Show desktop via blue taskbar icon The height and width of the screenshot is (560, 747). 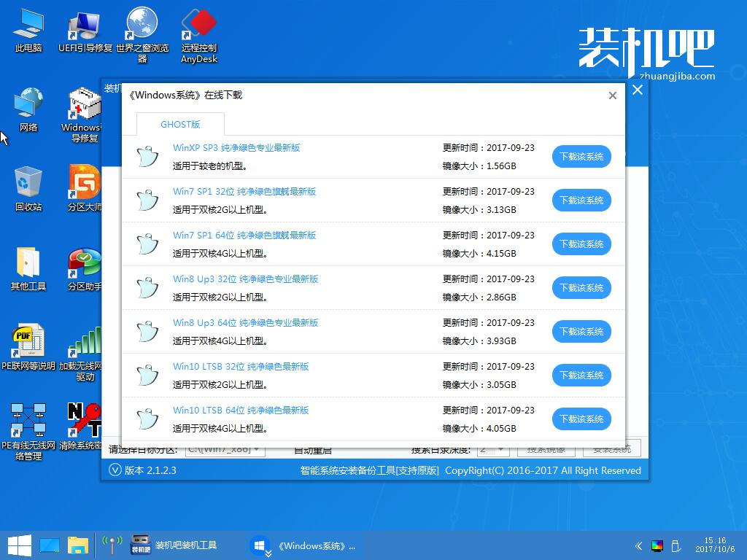point(49,545)
